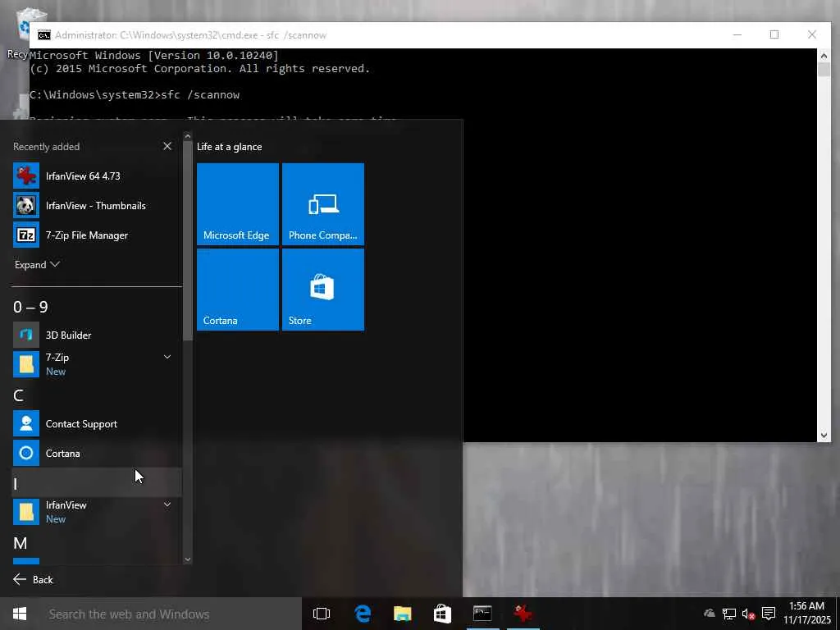
Task: Open the clock showing 1:56 AM
Action: (x=807, y=614)
